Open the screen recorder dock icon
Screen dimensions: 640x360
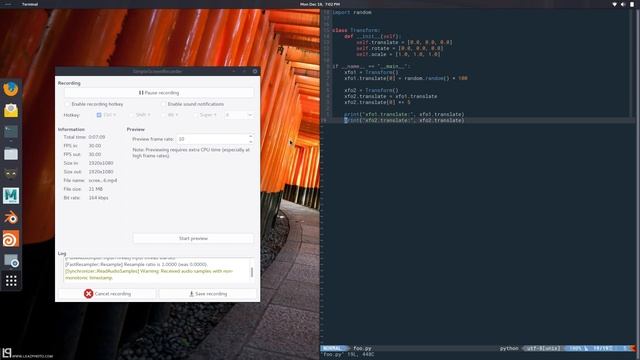(11, 261)
